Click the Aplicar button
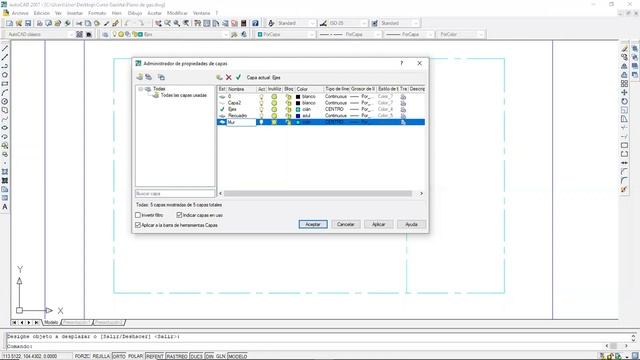Viewport: 640px width, 360px height. [378, 224]
